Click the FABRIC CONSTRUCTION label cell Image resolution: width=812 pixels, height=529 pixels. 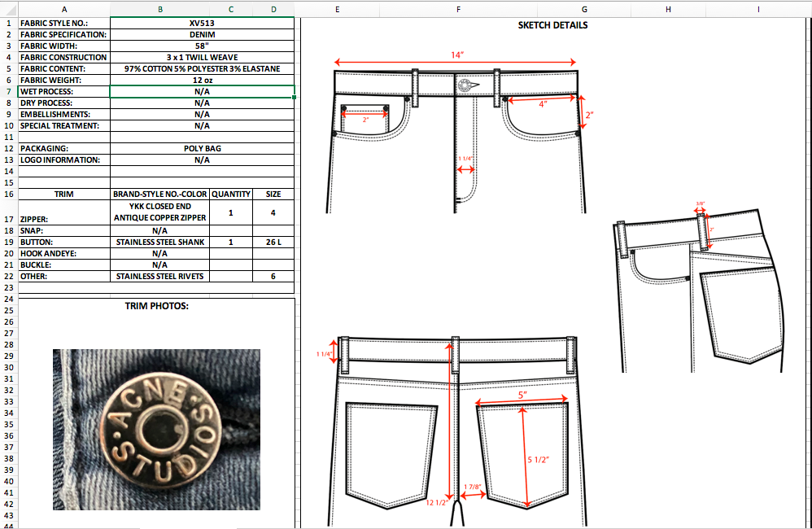tap(64, 58)
